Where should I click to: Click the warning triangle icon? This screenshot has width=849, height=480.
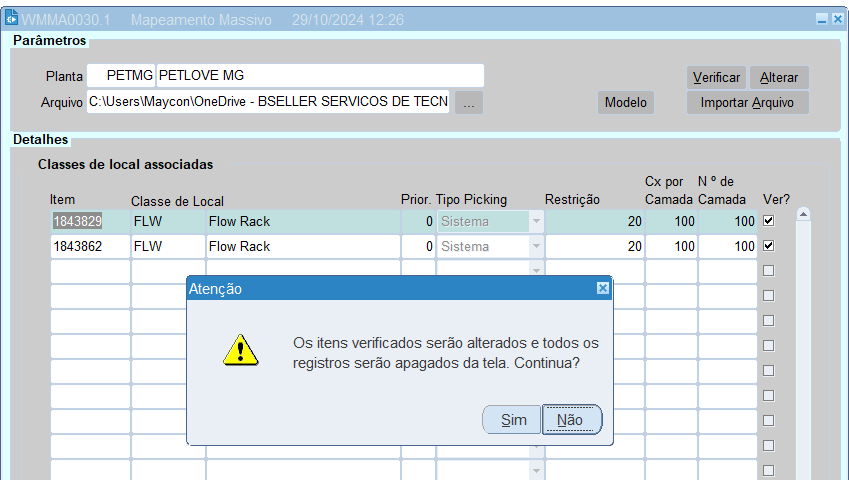click(x=241, y=350)
